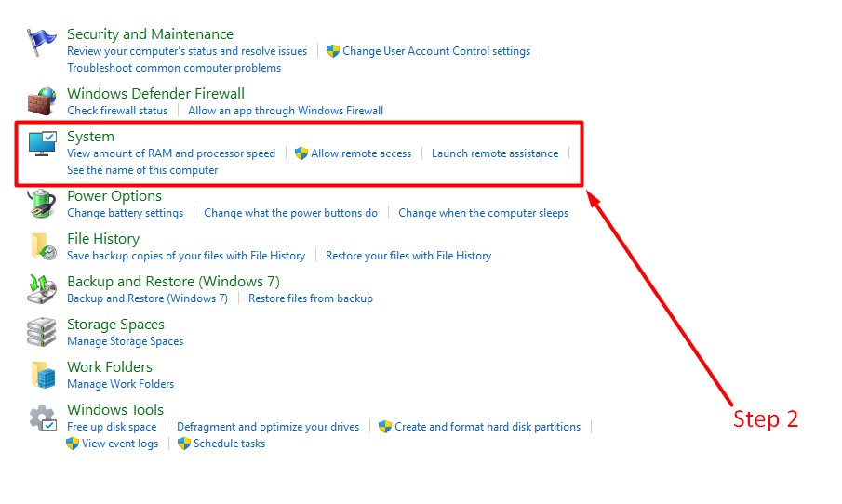Open the Power Options heading

[114, 196]
